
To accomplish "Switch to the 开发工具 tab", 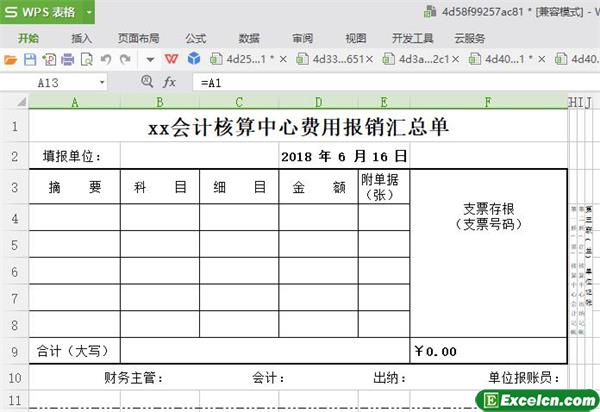I will pos(412,38).
